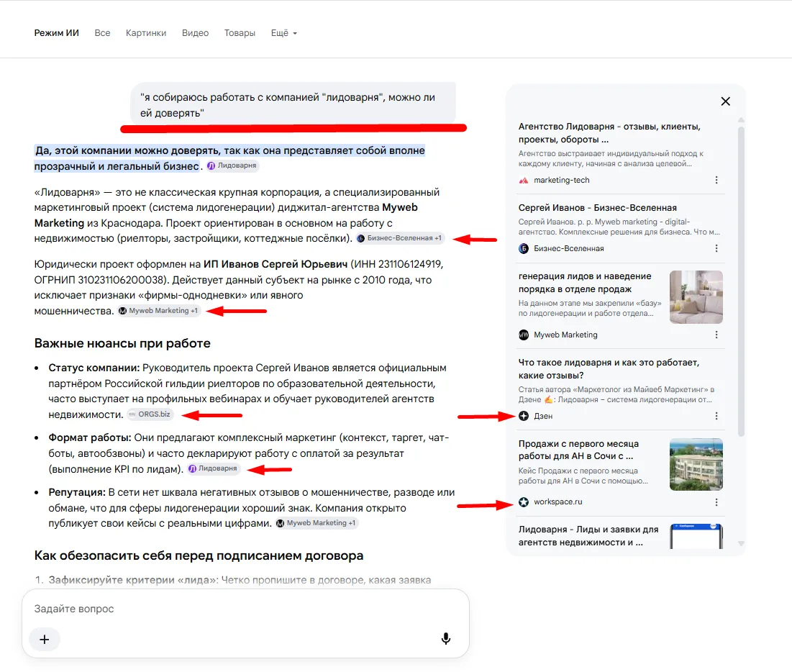Open the Картинки tab
The image size is (792, 672).
point(146,33)
